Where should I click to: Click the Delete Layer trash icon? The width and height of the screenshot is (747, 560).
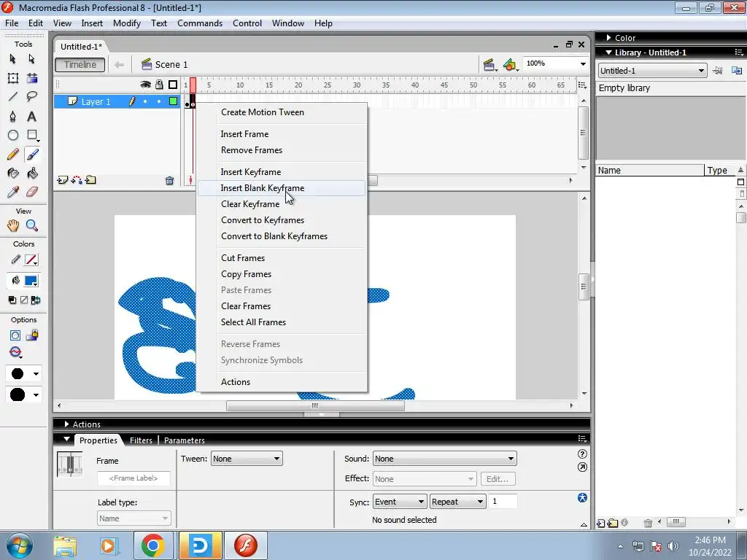click(x=169, y=181)
